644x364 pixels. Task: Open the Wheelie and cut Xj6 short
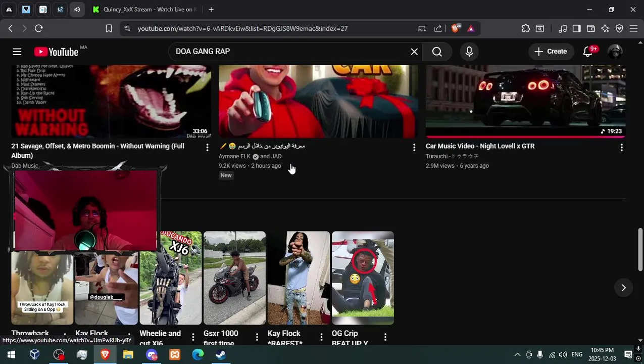coord(171,278)
